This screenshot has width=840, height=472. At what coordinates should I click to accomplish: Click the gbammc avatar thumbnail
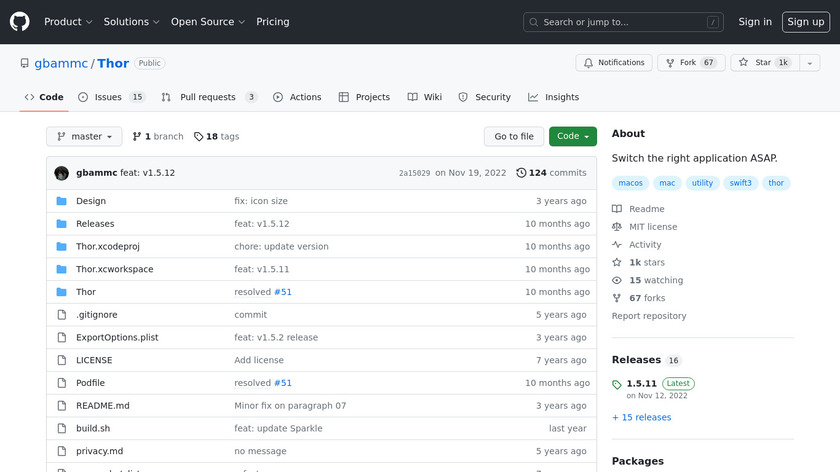[x=62, y=173]
